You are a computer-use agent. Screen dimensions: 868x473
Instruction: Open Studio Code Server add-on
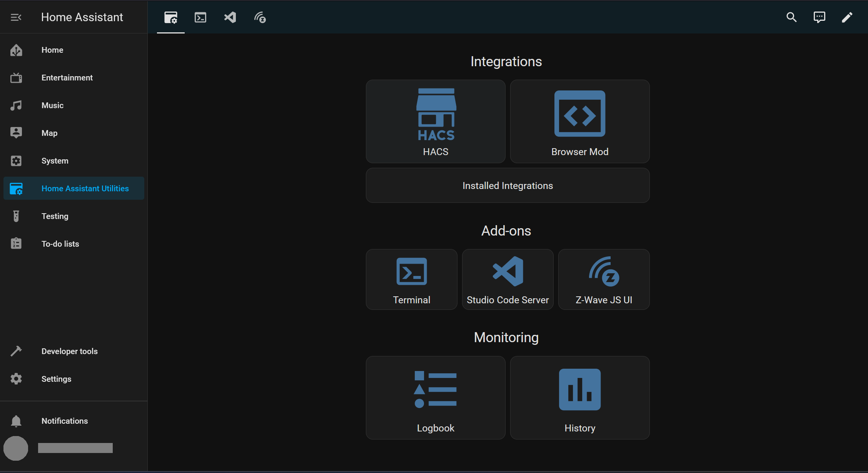pyautogui.click(x=507, y=279)
